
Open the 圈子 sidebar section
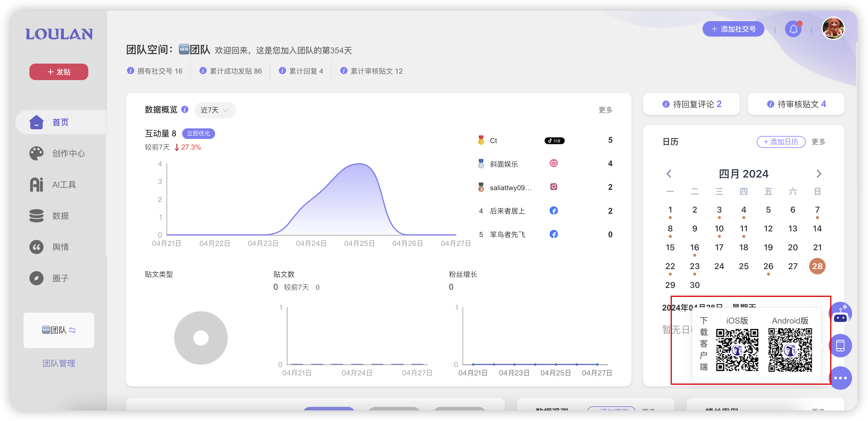[x=61, y=278]
